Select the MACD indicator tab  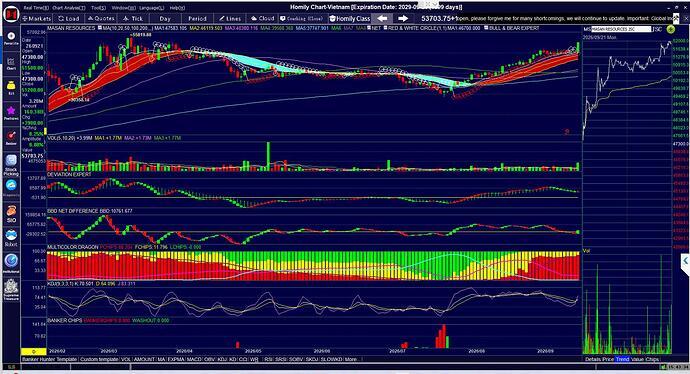(194, 359)
